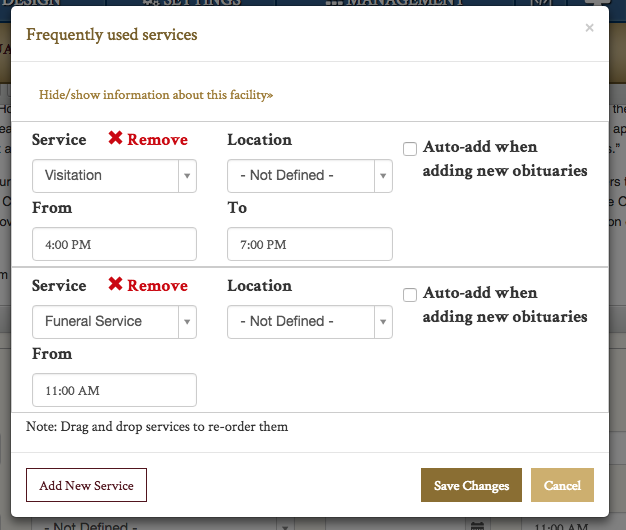Close the Frequently used services dialog
The width and height of the screenshot is (626, 530).
(589, 28)
